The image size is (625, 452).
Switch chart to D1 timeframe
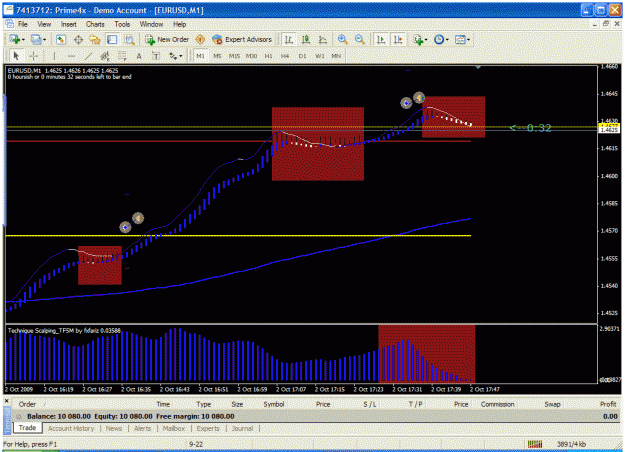coord(302,56)
